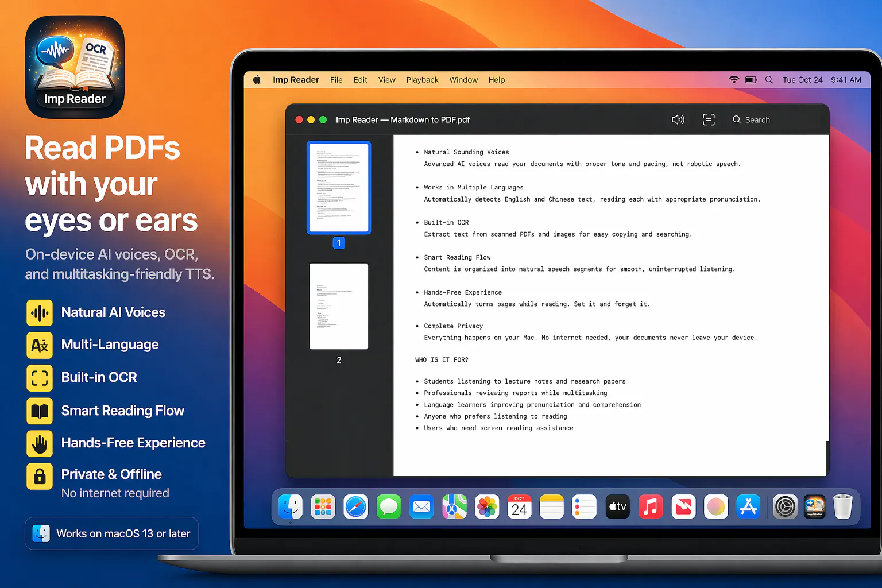Open the Apple menu
This screenshot has width=882, height=588.
(x=257, y=80)
